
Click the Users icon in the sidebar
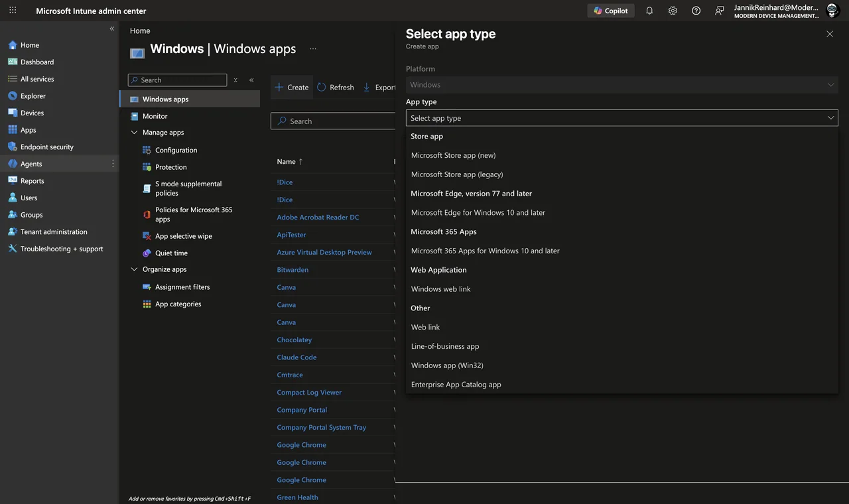[x=13, y=198]
